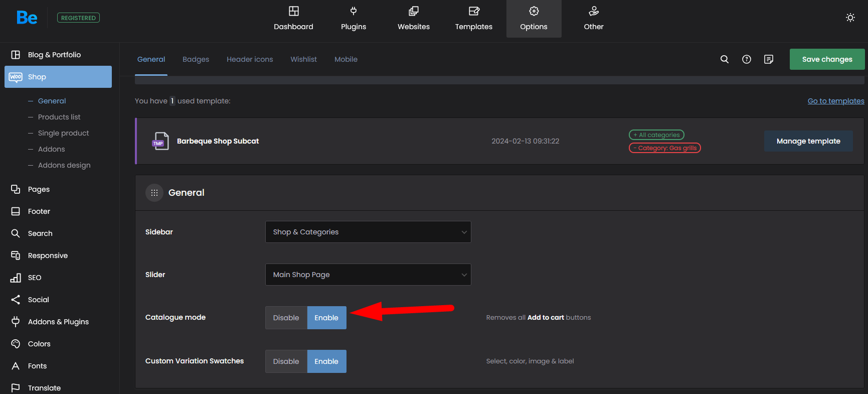Click the Search sidebar magnifier icon
868x394 pixels.
pos(16,233)
